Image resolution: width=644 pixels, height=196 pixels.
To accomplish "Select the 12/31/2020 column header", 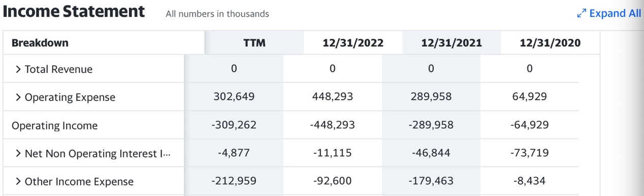I will [x=550, y=43].
